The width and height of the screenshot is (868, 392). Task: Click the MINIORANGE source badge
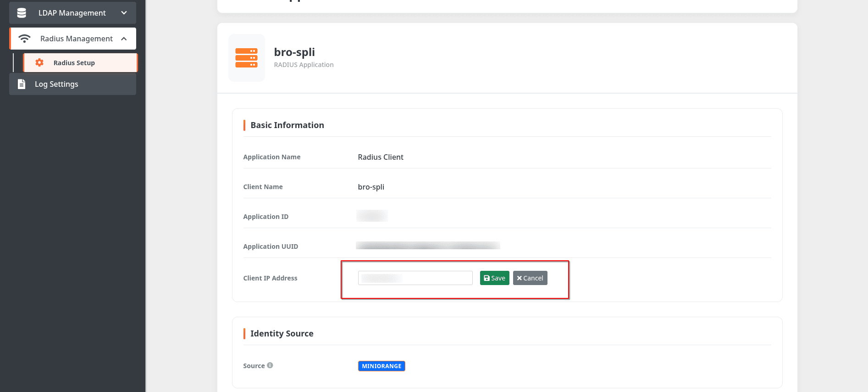(x=381, y=366)
